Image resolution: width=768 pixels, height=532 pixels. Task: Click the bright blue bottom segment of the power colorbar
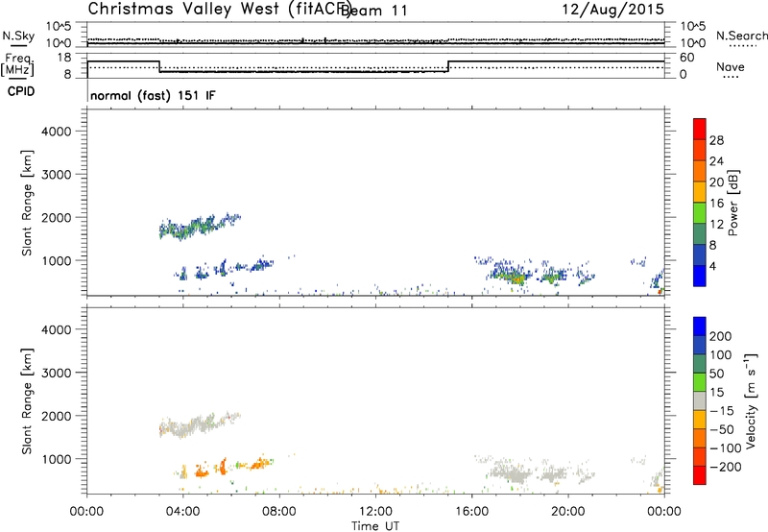tap(700, 276)
